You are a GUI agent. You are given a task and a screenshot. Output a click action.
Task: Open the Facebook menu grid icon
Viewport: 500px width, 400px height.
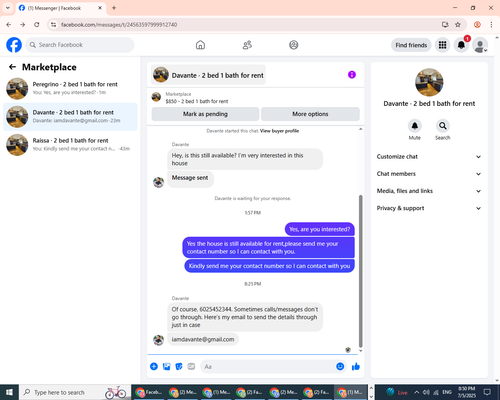(442, 45)
